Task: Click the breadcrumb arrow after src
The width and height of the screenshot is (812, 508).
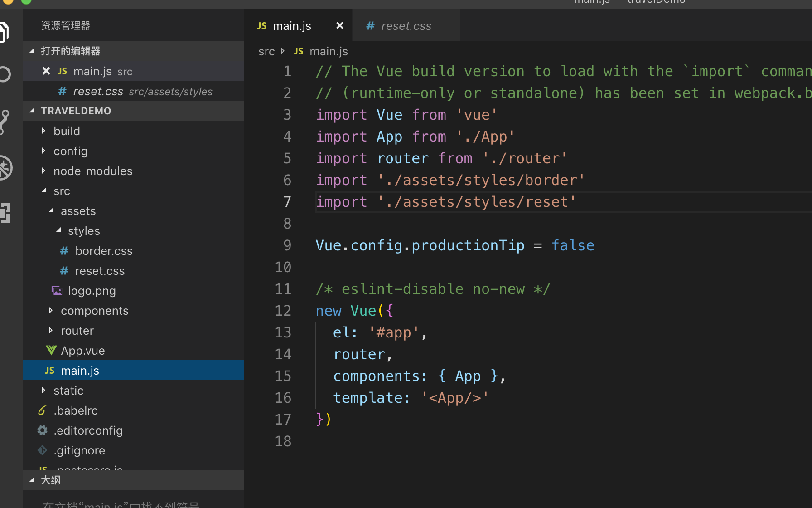Action: click(x=283, y=51)
